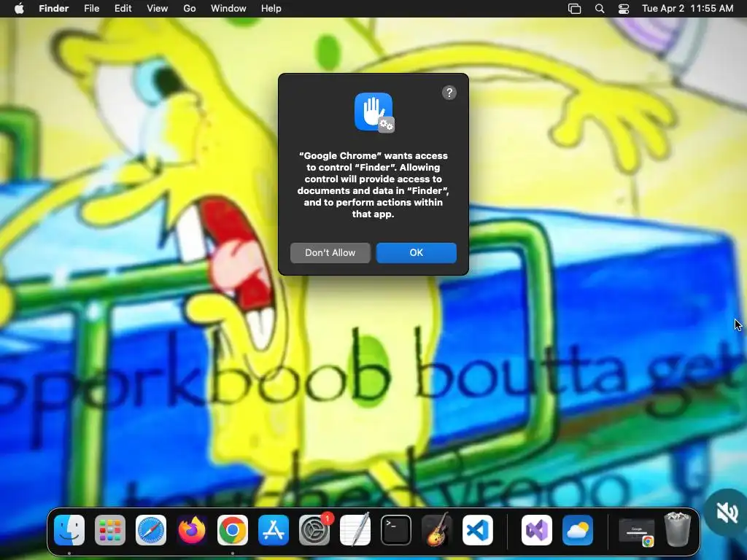Open Control Center in menu bar

624,9
